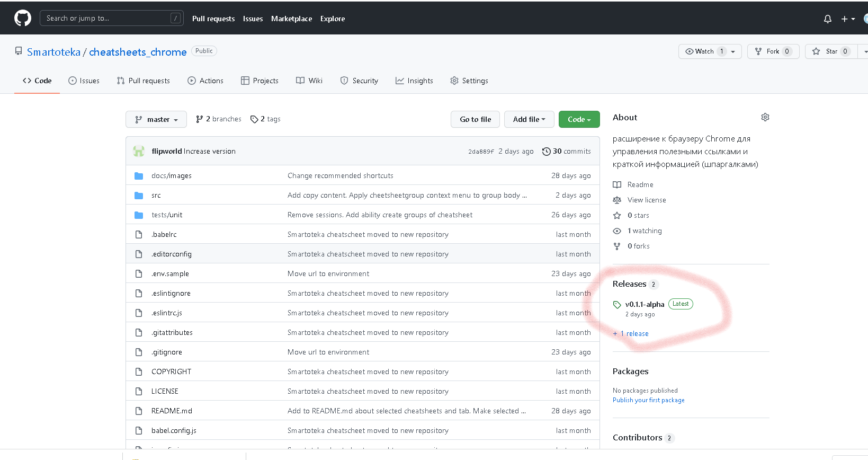Open Explore in the top navigation
Image resolution: width=868 pixels, height=460 pixels.
tap(333, 19)
